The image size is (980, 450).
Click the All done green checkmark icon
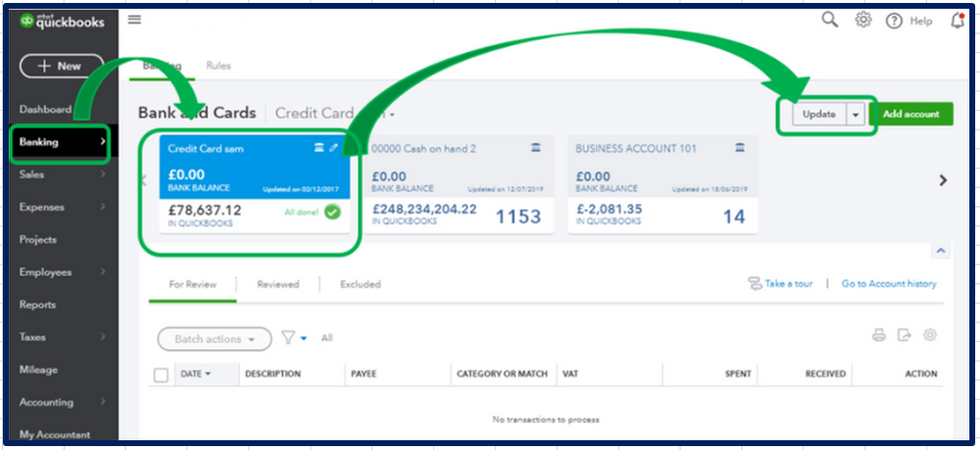pos(333,212)
